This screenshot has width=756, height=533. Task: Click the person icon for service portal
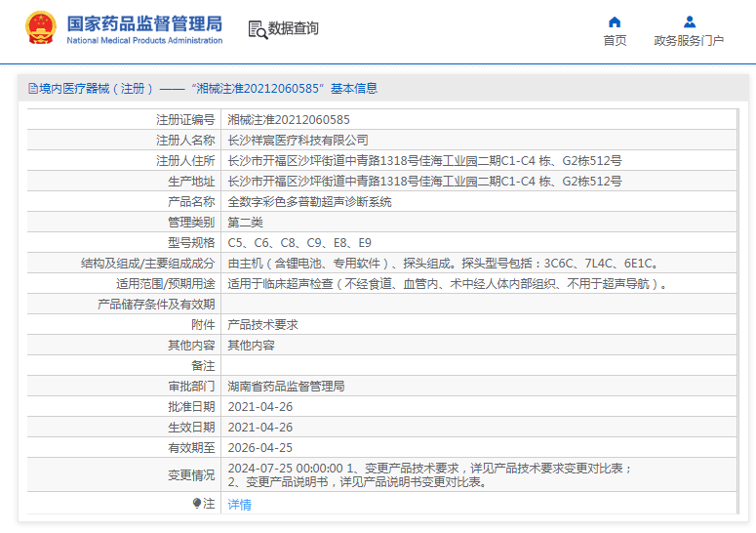click(x=689, y=21)
